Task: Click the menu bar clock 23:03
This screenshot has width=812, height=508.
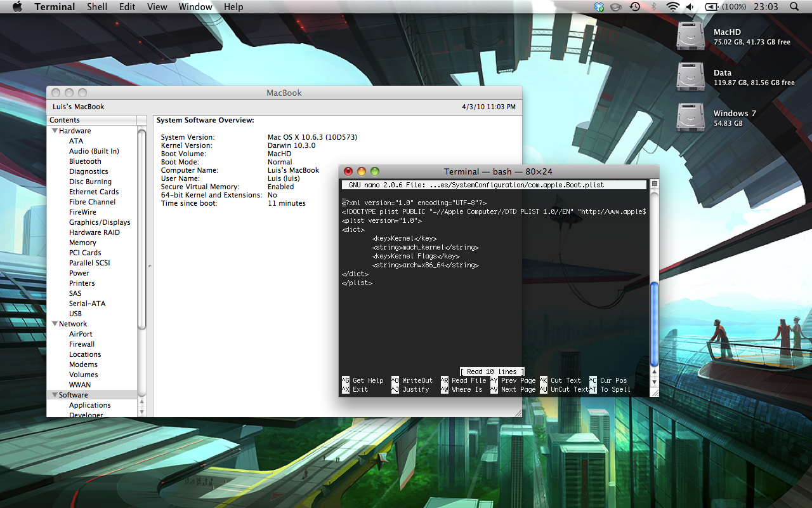Action: (x=765, y=7)
